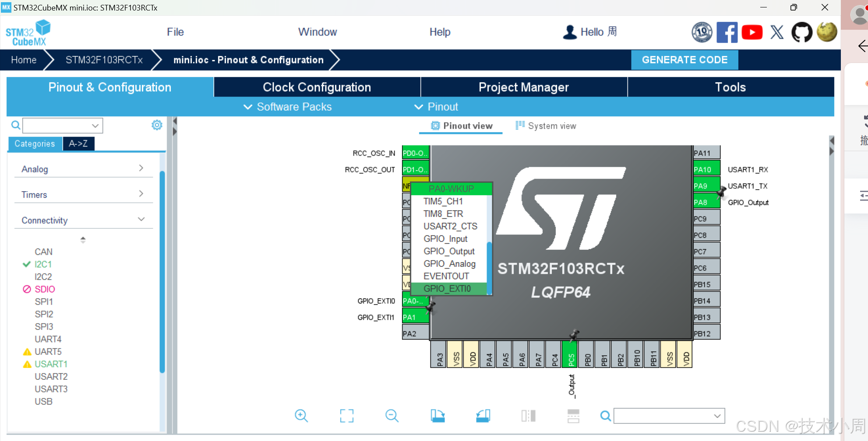This screenshot has height=441, width=868.
Task: Open the X (Twitter) icon link
Action: (x=777, y=32)
